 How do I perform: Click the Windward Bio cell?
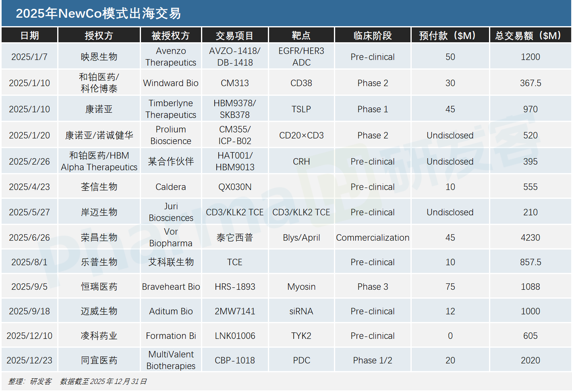click(170, 83)
